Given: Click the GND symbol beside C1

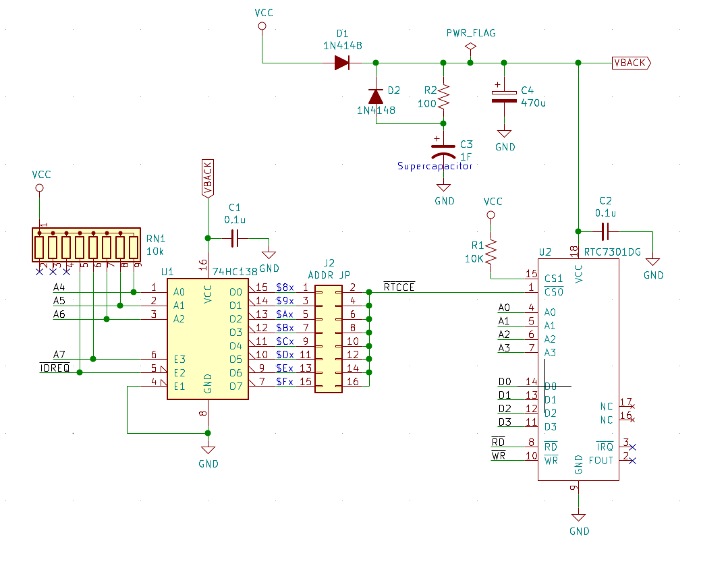Looking at the screenshot, I should tap(269, 255).
